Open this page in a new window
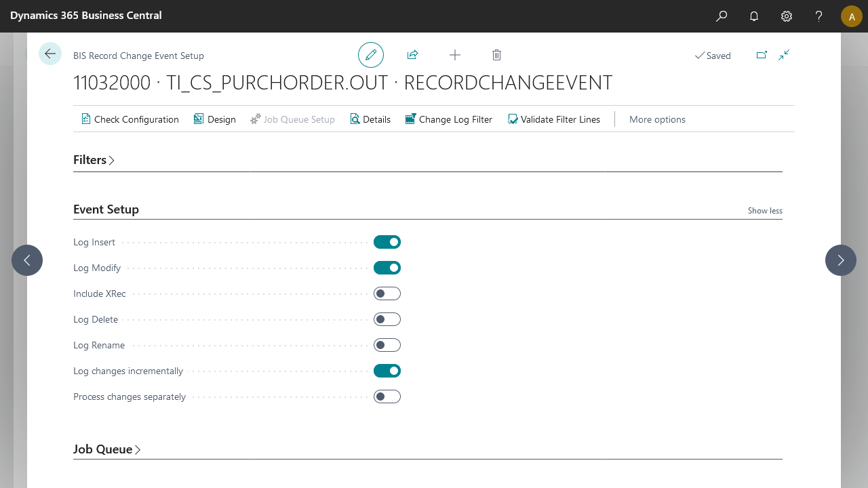Screen dimensions: 868x488 tap(762, 55)
